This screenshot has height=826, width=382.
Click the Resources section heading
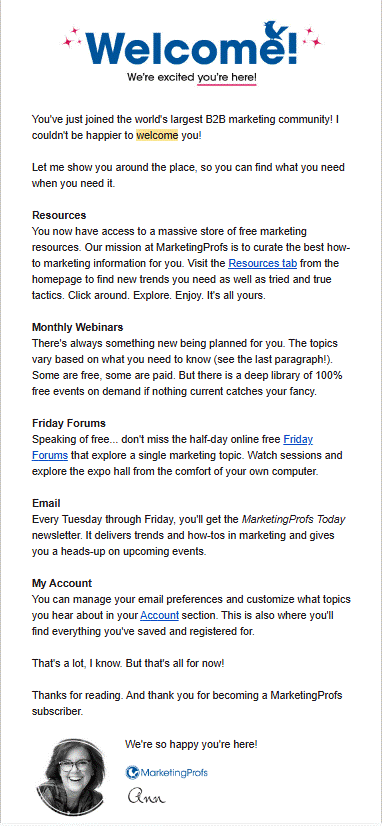click(x=59, y=215)
